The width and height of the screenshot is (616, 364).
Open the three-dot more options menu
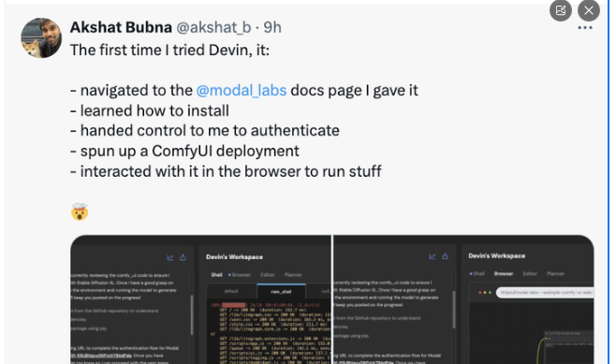[x=584, y=28]
